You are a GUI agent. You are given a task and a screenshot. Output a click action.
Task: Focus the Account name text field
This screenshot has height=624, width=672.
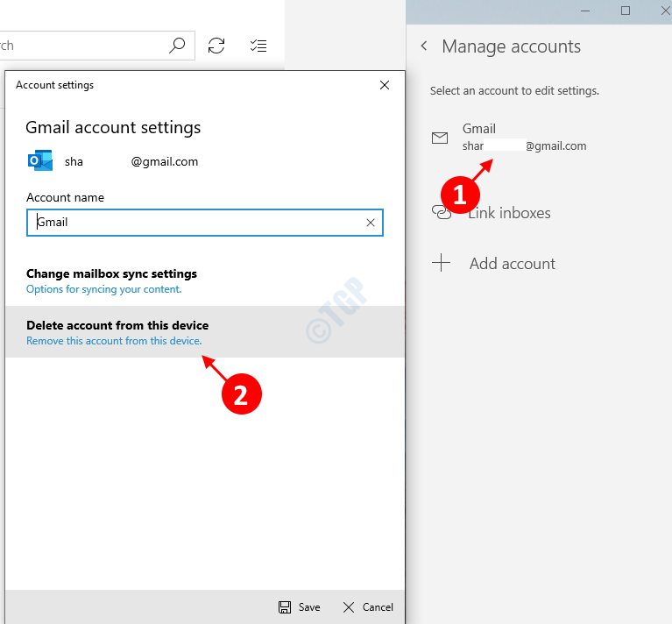[205, 223]
